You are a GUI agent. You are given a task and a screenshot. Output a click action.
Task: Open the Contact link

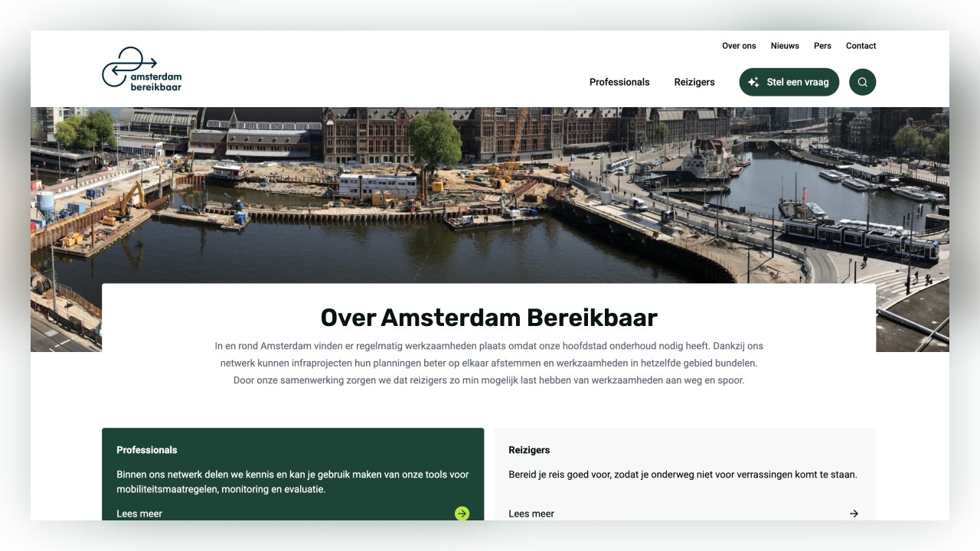[861, 46]
